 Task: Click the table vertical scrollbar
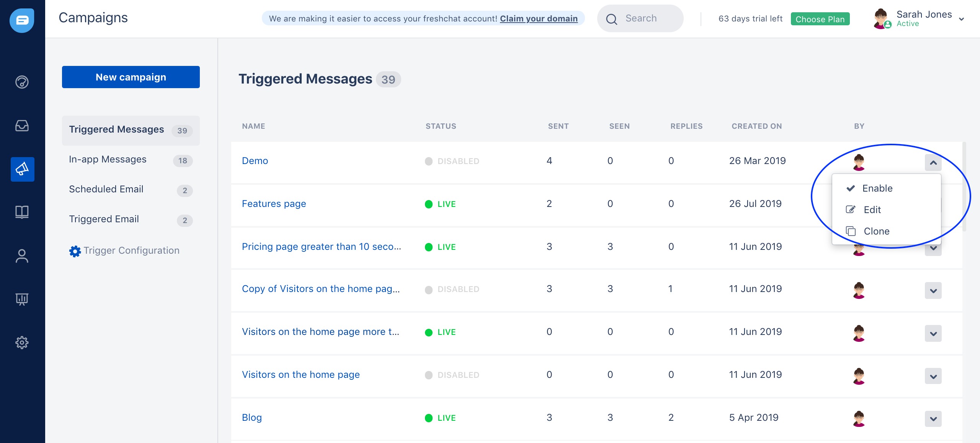[964, 187]
